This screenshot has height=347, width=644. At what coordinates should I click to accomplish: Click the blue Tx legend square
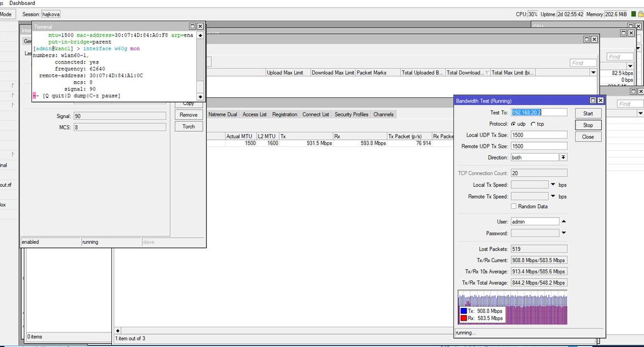coord(464,311)
